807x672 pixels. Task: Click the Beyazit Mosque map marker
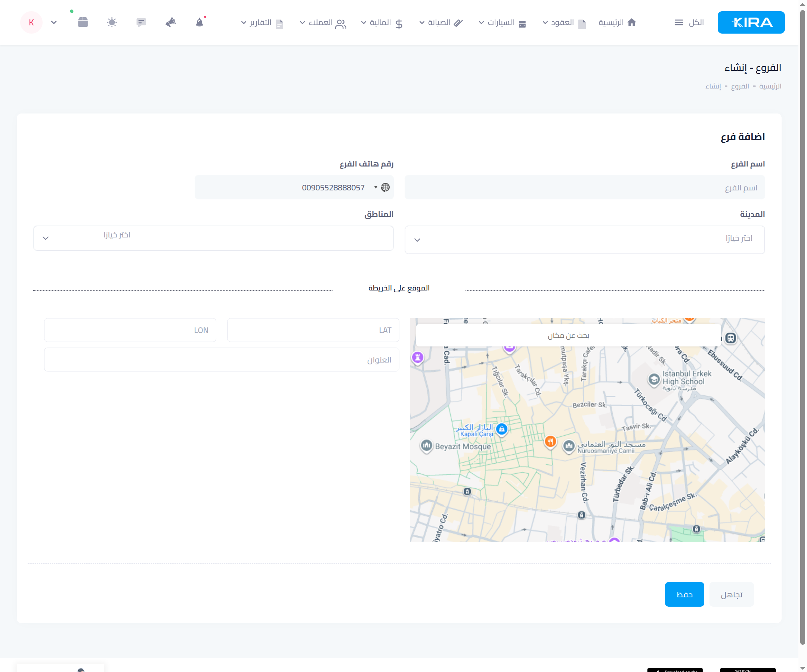pos(427,446)
